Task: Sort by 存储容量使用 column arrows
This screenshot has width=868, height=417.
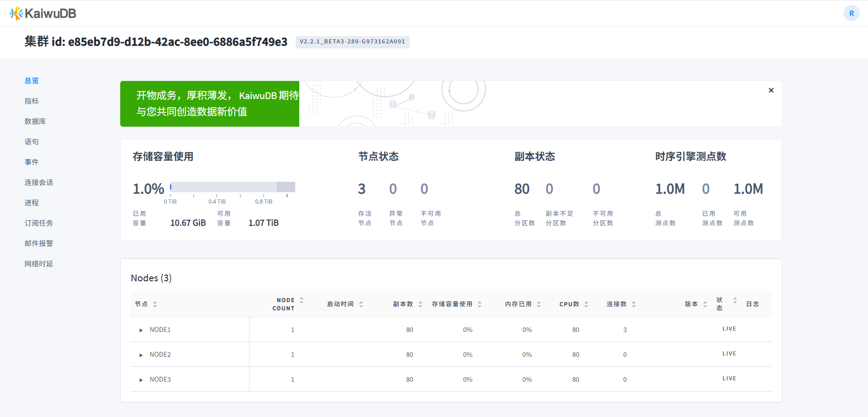Action: tap(479, 304)
